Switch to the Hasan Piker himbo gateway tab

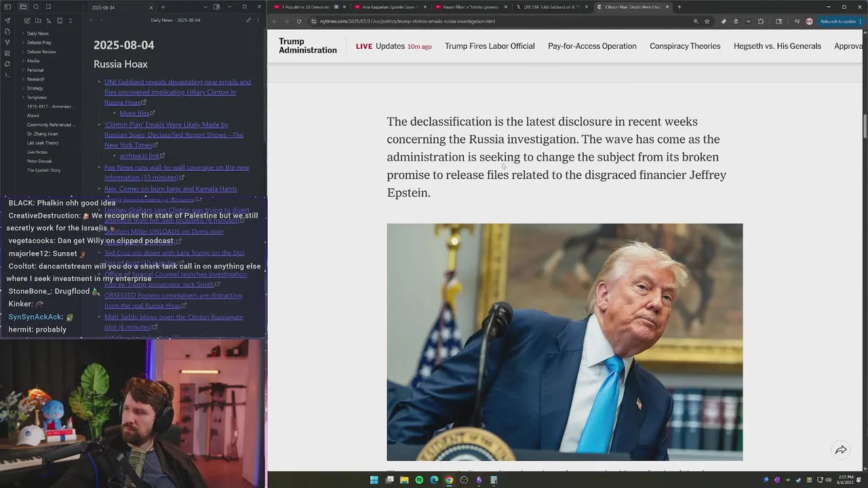point(471,7)
